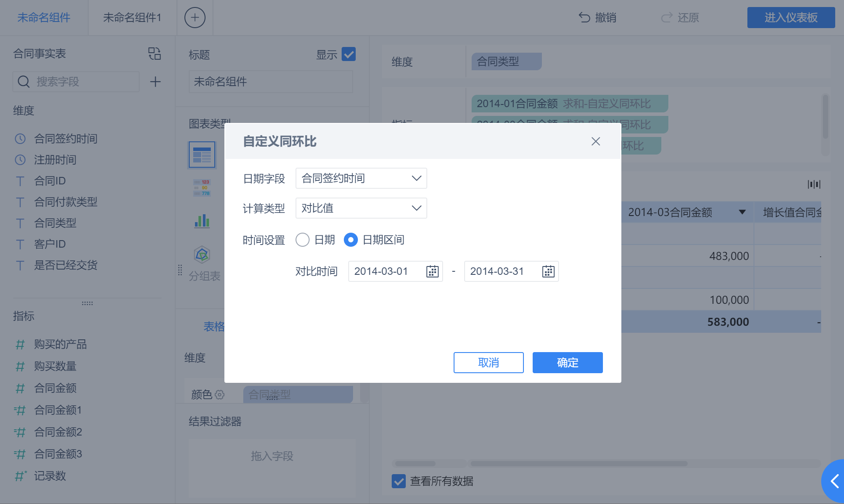Select the bar chart type icon
Viewport: 844px width, 504px height.
(x=202, y=221)
